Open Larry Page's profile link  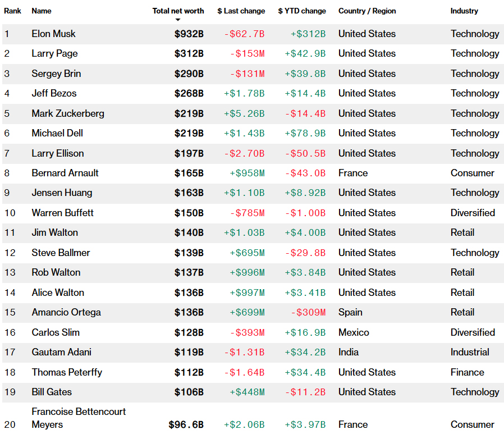[x=54, y=54]
